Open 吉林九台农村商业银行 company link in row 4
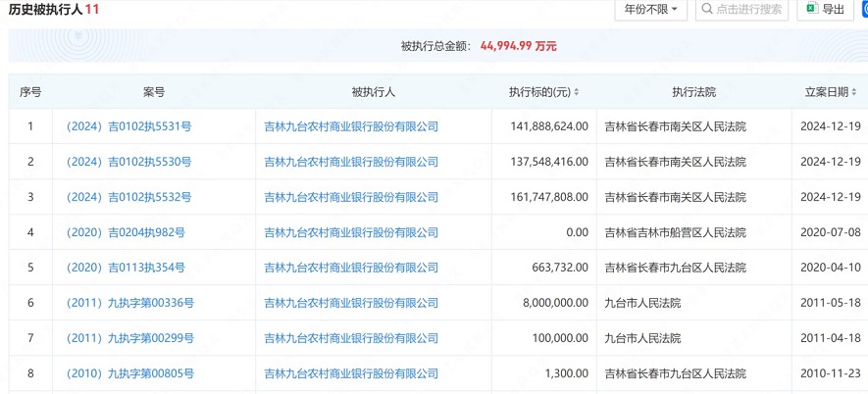The width and height of the screenshot is (868, 394). (x=351, y=232)
